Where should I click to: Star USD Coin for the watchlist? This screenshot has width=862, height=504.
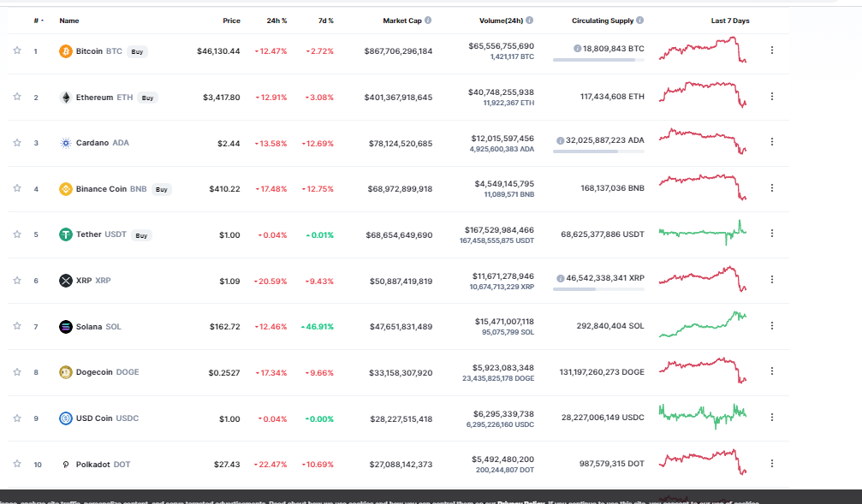(17, 418)
